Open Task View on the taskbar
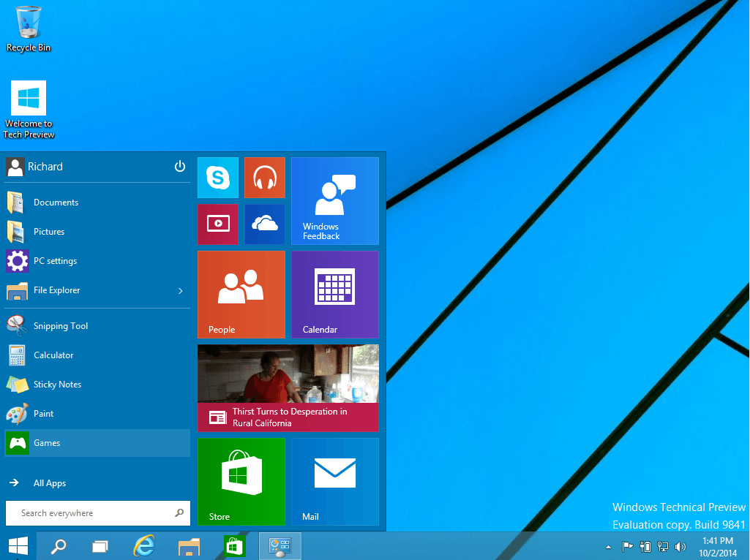This screenshot has height=560, width=750. pos(100,545)
